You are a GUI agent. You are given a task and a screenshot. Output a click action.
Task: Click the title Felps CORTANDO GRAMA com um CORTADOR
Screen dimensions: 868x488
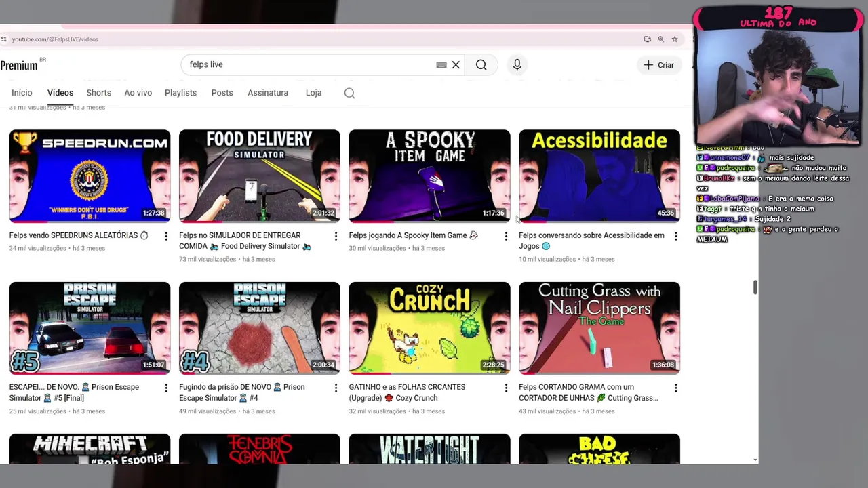tap(589, 392)
